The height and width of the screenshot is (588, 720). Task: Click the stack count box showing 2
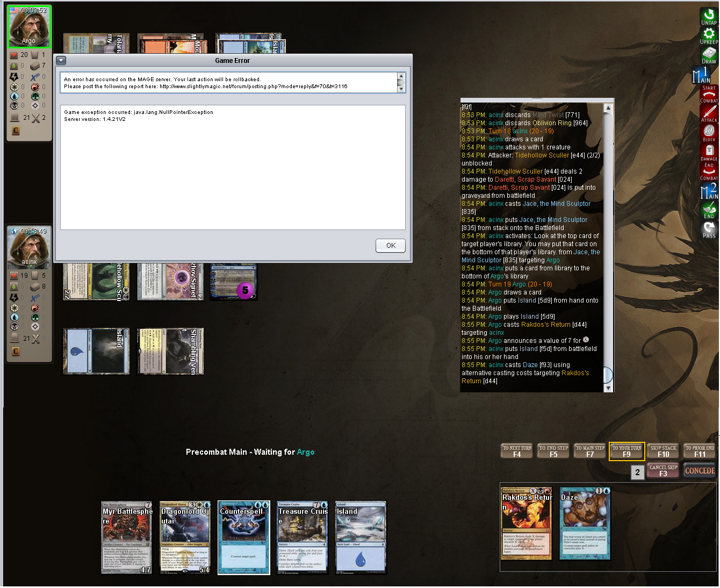point(637,472)
